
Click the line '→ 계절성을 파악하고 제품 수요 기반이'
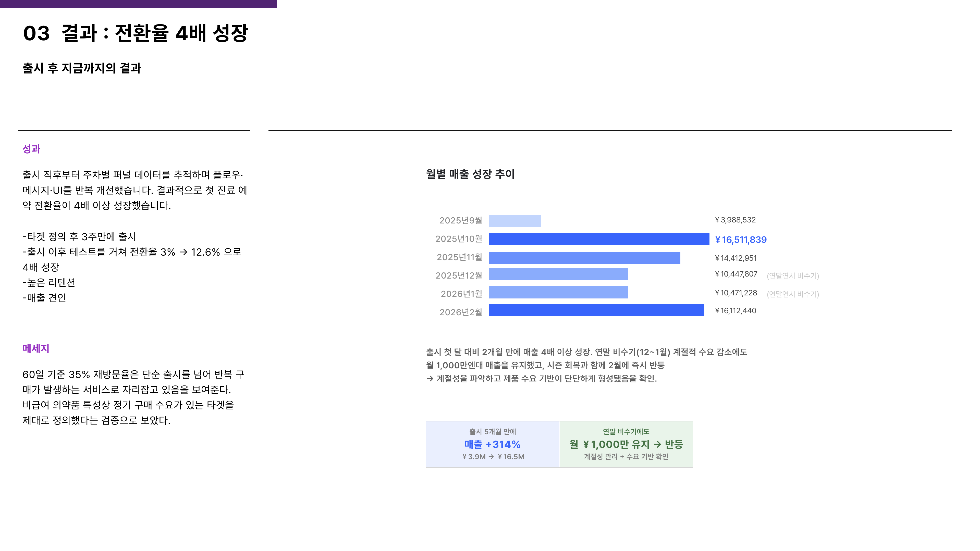click(542, 378)
